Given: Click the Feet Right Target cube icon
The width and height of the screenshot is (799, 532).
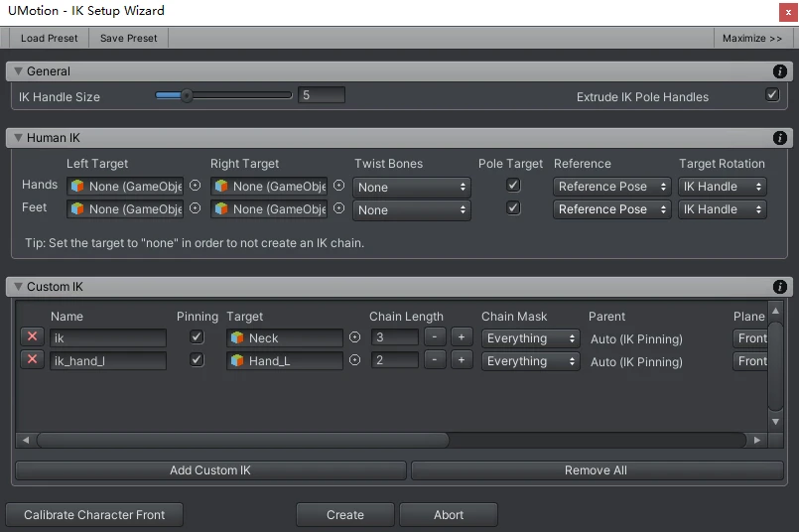Looking at the screenshot, I should [x=221, y=208].
